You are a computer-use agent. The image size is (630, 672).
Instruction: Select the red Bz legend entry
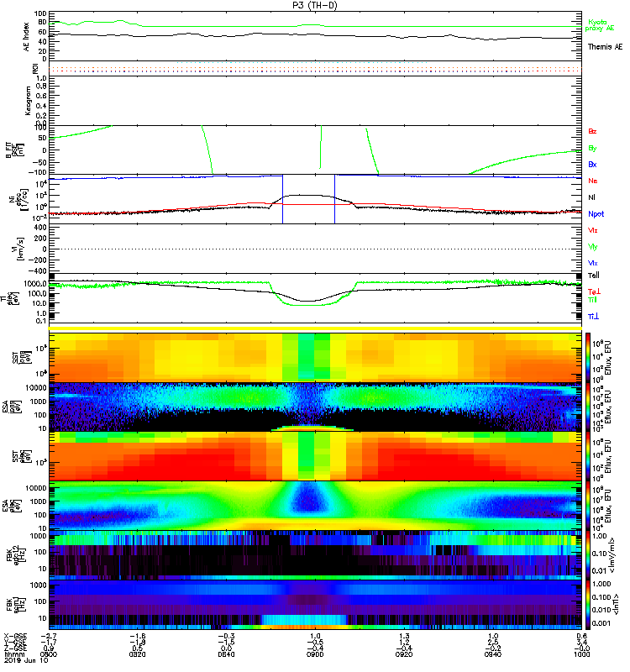pos(592,131)
